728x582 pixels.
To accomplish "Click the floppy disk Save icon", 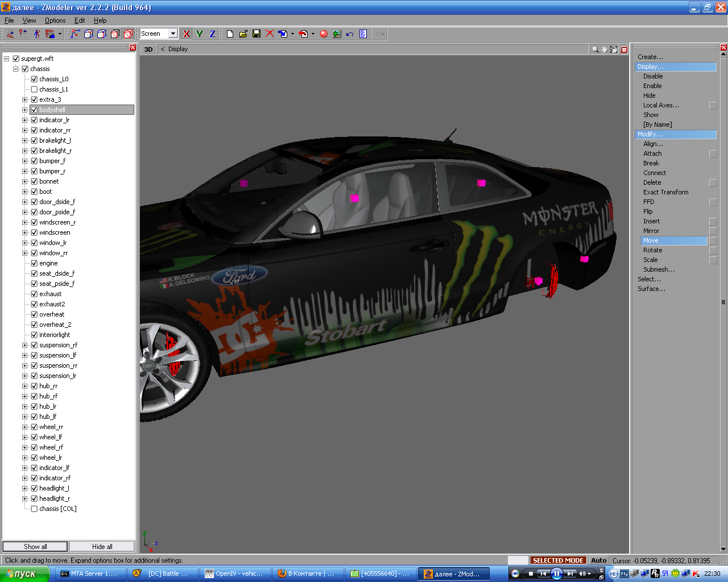I will tap(257, 34).
